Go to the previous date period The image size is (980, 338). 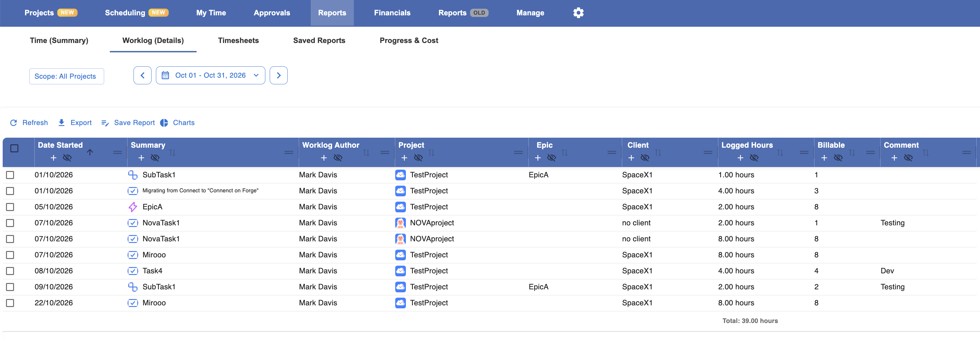pos(142,75)
